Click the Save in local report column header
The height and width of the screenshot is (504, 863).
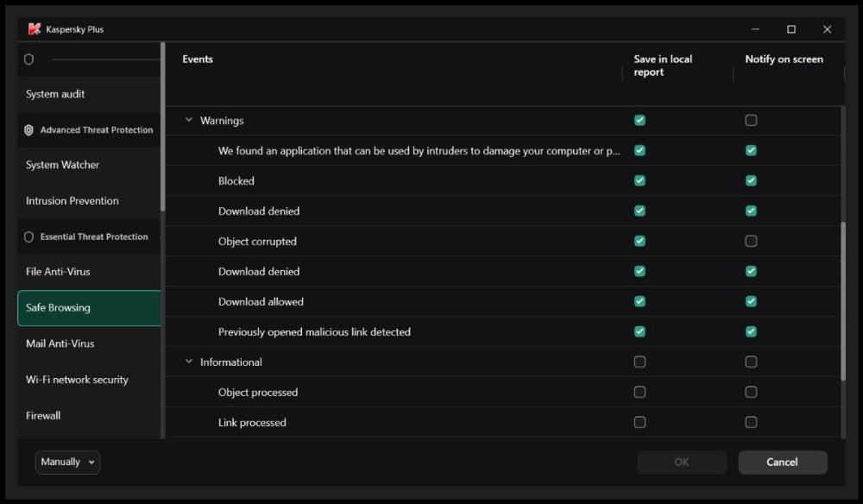coord(663,66)
